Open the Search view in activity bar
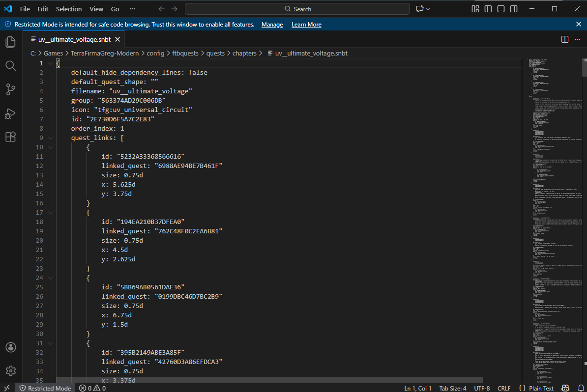The image size is (587, 392). 10,66
